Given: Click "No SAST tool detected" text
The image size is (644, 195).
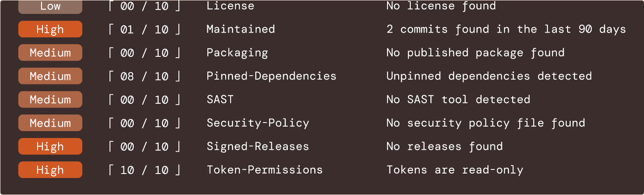Looking at the screenshot, I should coord(458,99).
